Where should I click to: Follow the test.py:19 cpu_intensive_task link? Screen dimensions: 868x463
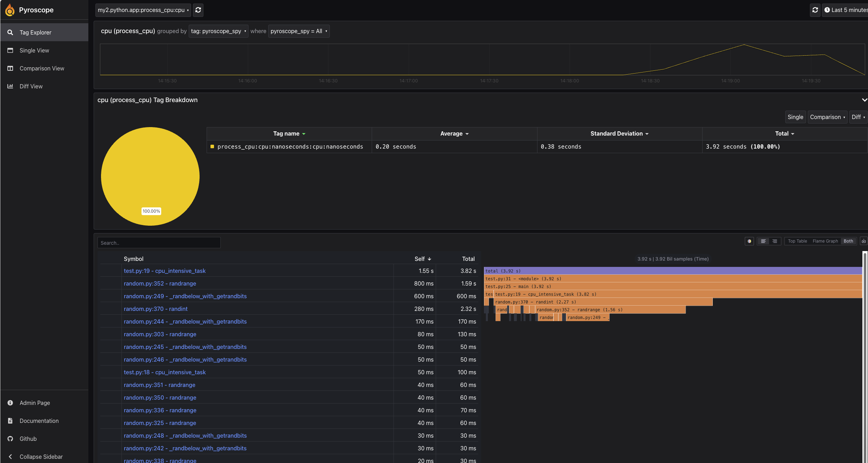pyautogui.click(x=165, y=271)
